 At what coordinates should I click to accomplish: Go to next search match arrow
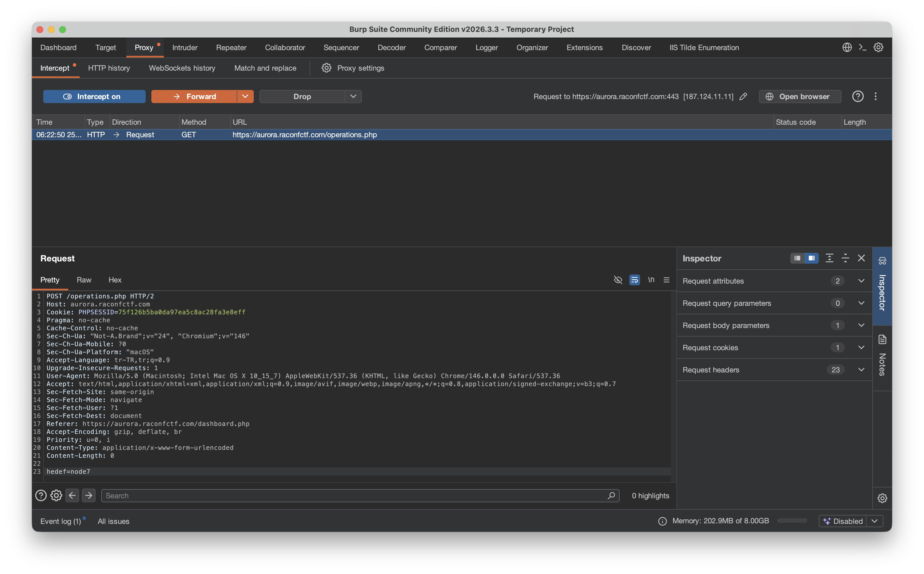click(89, 495)
